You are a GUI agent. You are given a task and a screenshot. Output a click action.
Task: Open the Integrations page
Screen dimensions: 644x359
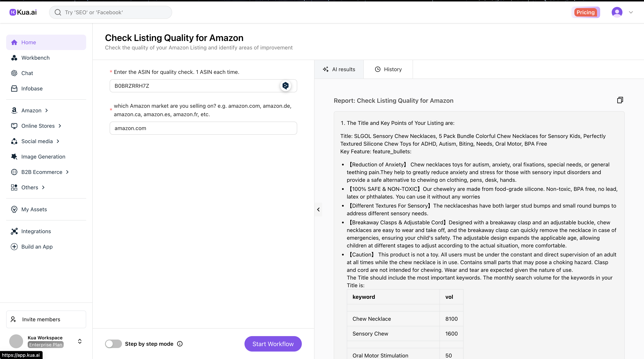click(x=36, y=231)
